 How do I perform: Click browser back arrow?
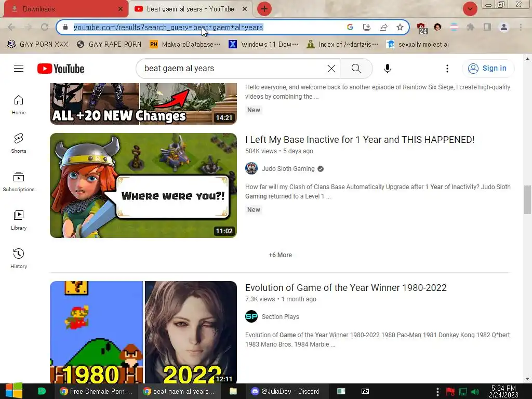click(11, 27)
